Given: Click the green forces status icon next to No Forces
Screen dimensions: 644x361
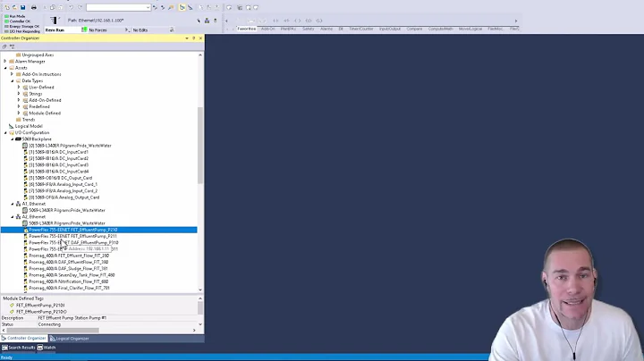Looking at the screenshot, I should 84,29.
